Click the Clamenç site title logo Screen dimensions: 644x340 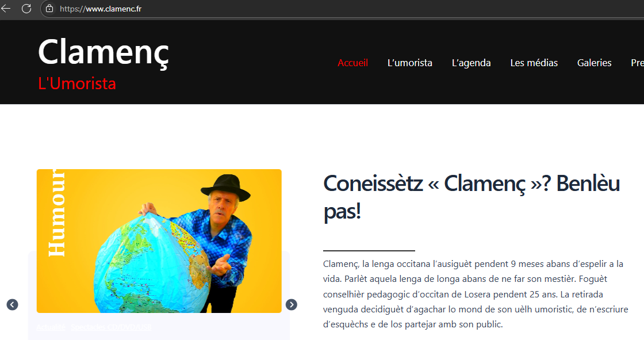[103, 52]
